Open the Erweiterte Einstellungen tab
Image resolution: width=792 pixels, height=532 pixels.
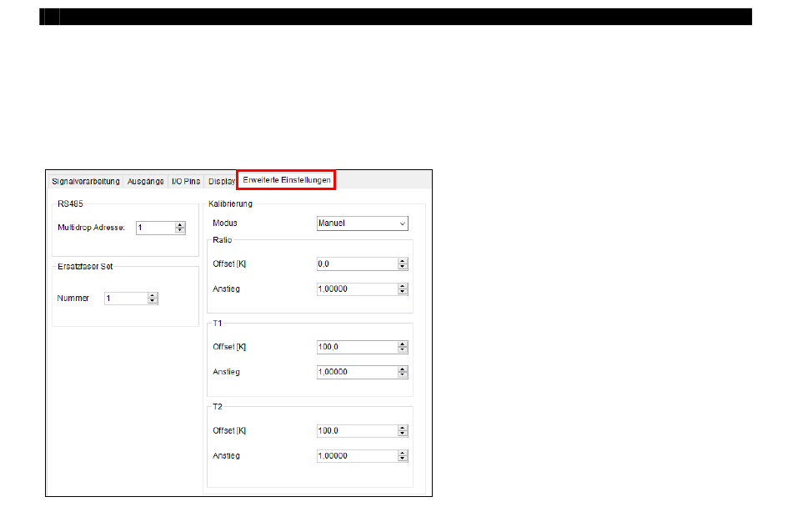tap(287, 180)
